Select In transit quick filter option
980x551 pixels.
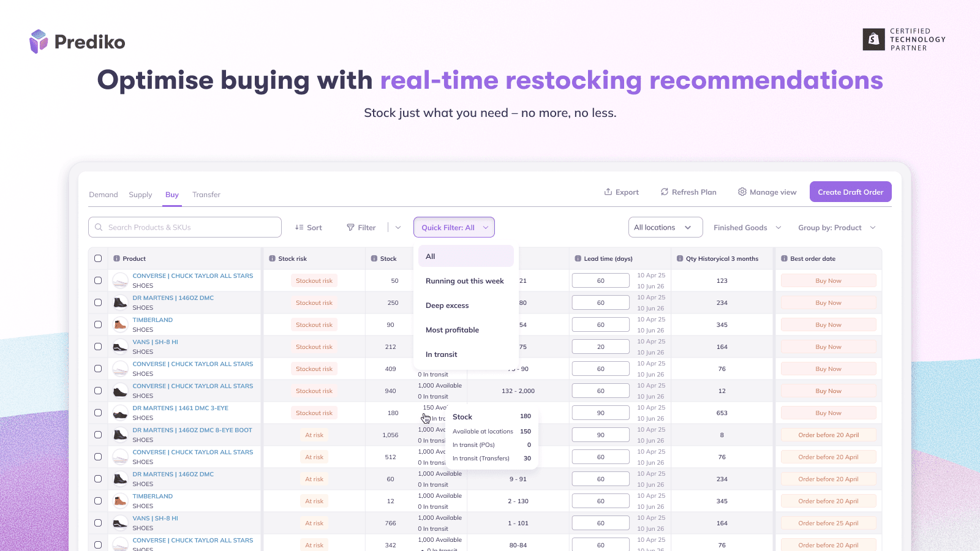tap(466, 354)
